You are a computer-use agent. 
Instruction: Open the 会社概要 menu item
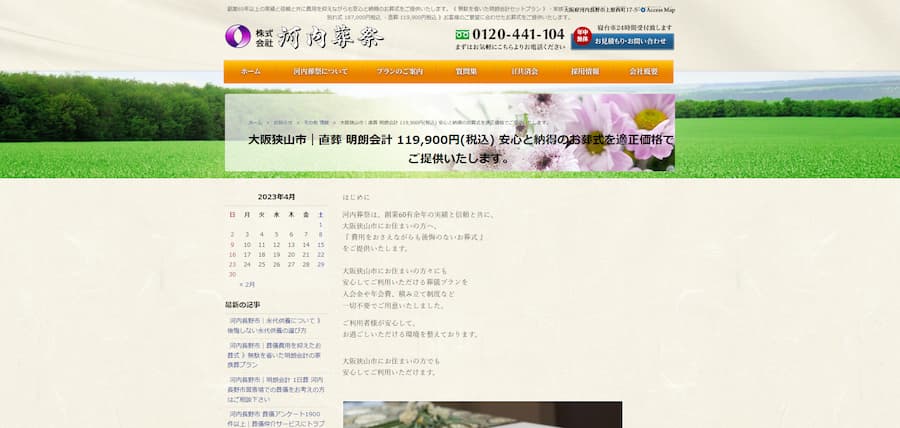[x=643, y=72]
